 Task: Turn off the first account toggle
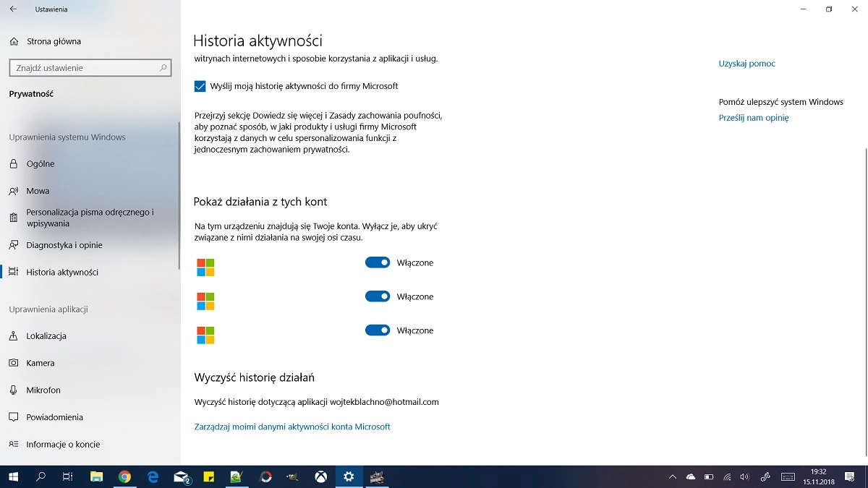pos(378,263)
